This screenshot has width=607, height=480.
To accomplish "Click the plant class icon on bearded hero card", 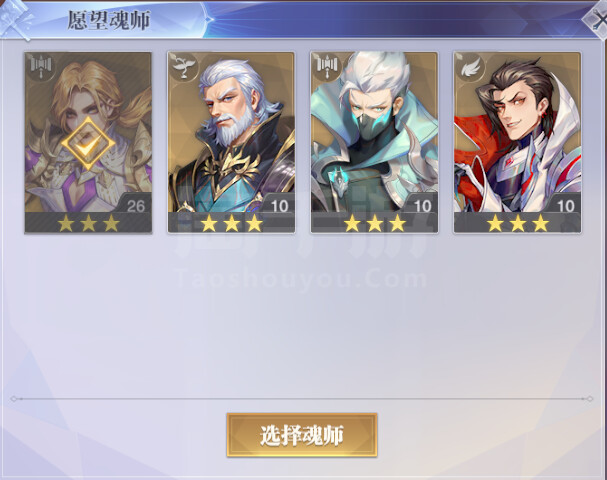I will click(184, 66).
